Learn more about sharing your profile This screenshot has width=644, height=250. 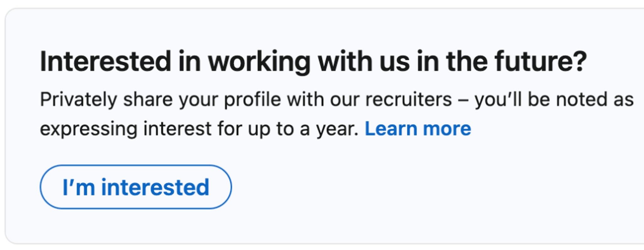(x=418, y=129)
